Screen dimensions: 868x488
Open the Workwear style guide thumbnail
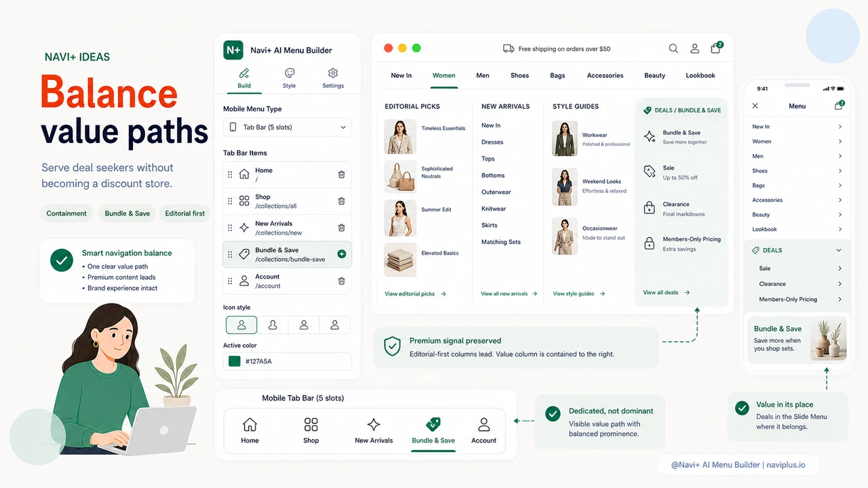coord(565,139)
